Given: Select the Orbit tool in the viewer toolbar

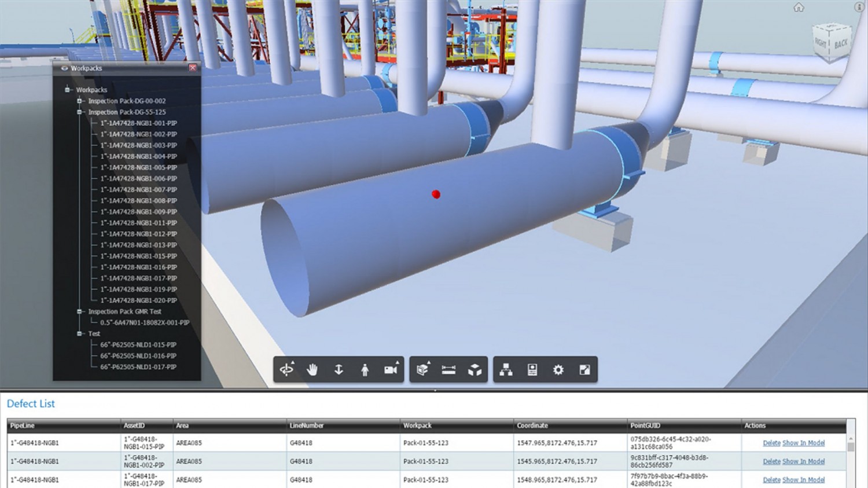Looking at the screenshot, I should [x=286, y=369].
